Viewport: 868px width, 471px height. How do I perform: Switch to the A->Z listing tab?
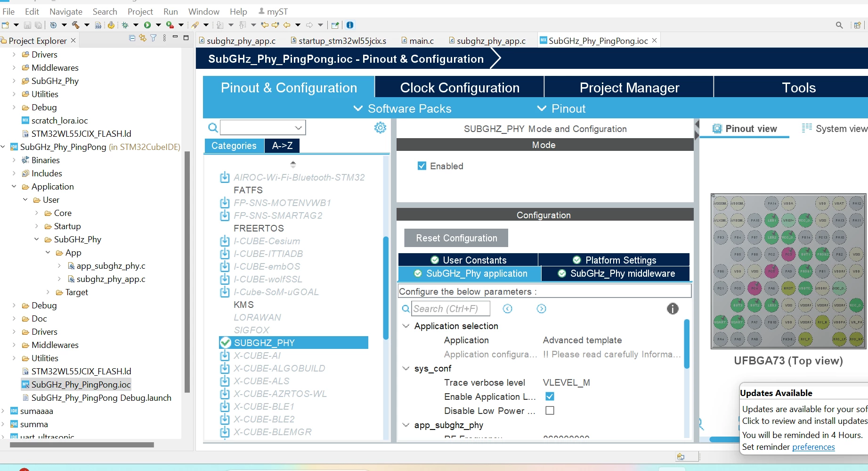282,146
